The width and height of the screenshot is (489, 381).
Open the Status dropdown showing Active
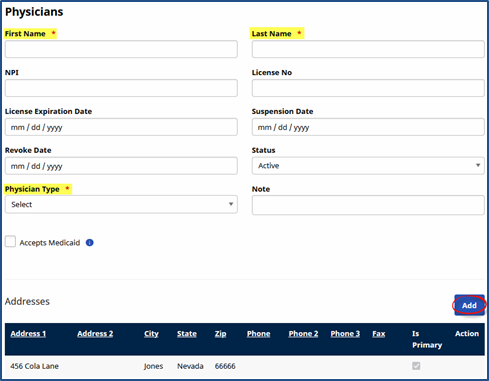(368, 166)
